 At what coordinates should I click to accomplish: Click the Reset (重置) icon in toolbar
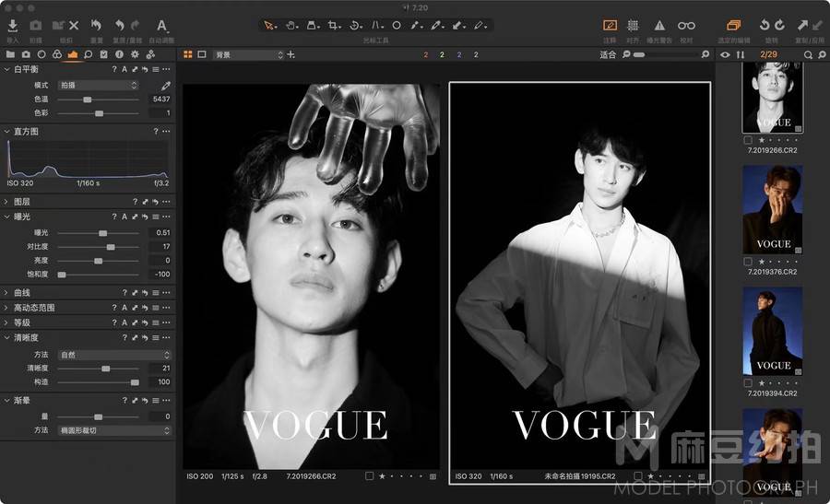tap(96, 25)
